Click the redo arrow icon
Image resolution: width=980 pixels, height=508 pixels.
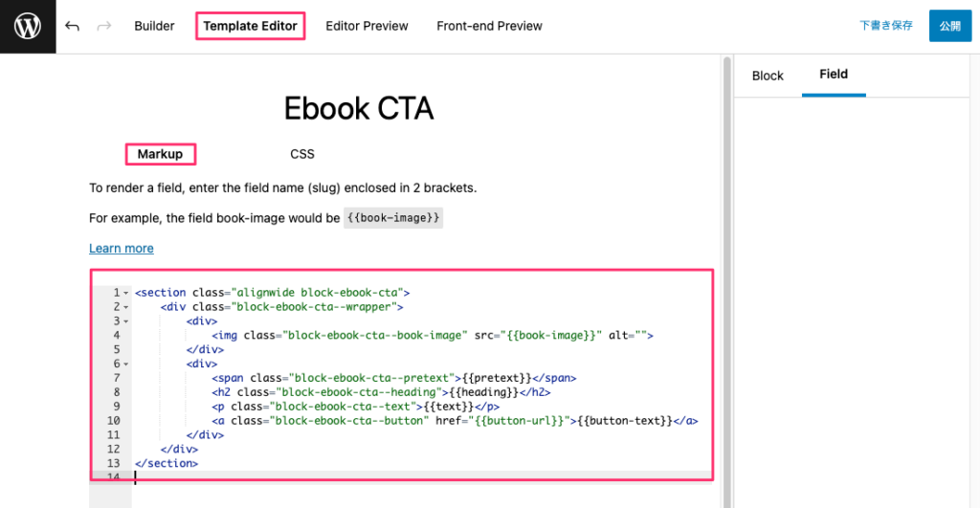[x=103, y=27]
